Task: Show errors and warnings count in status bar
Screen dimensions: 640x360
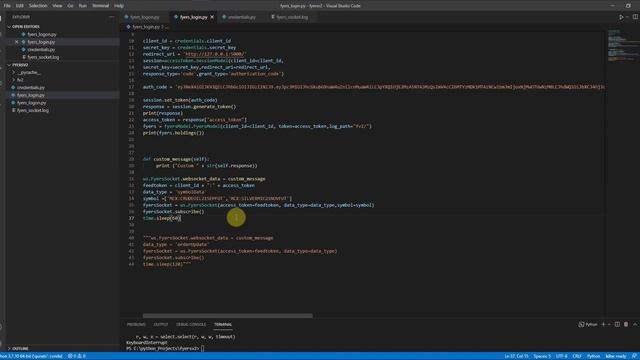Action: [77, 356]
